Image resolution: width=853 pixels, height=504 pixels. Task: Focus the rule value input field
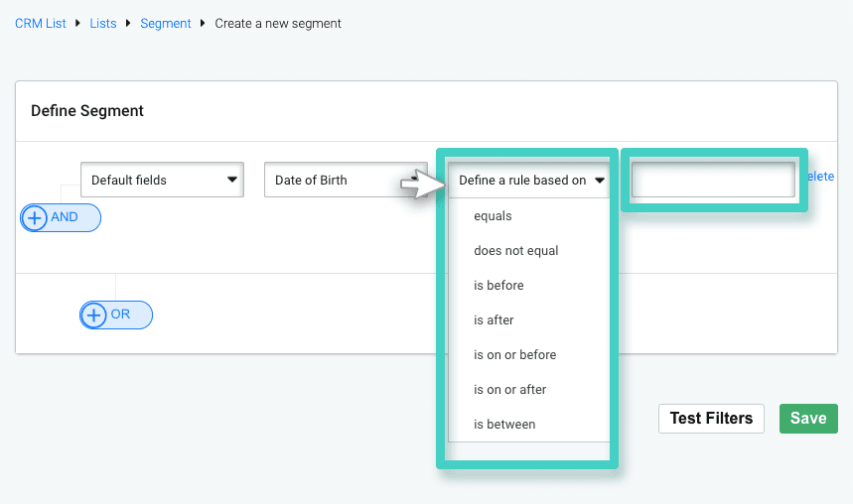click(713, 180)
